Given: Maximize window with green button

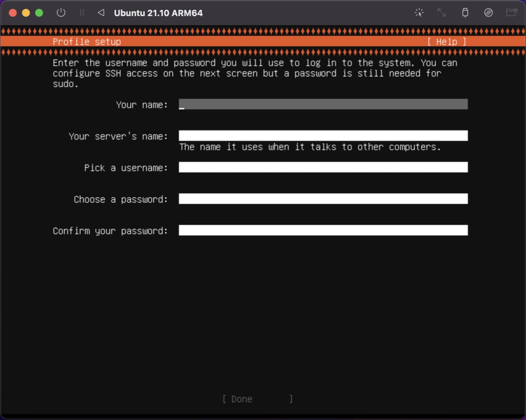Looking at the screenshot, I should point(39,13).
